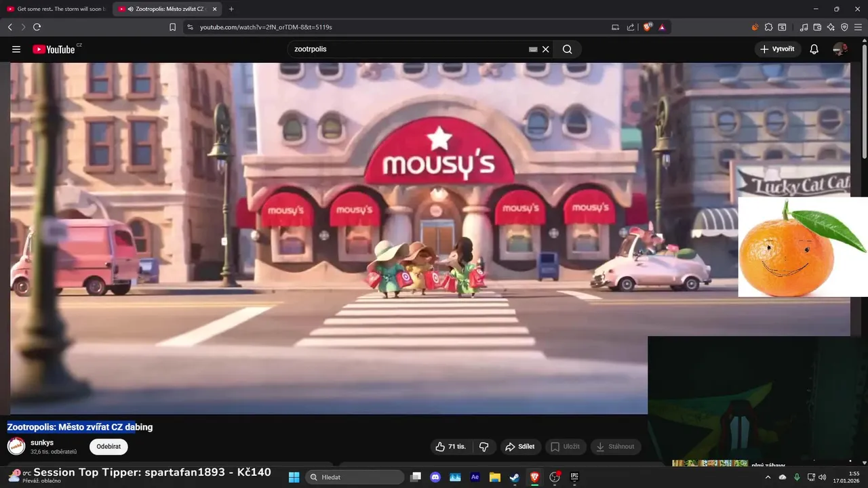Go forward with the browser forward arrow

(x=23, y=27)
